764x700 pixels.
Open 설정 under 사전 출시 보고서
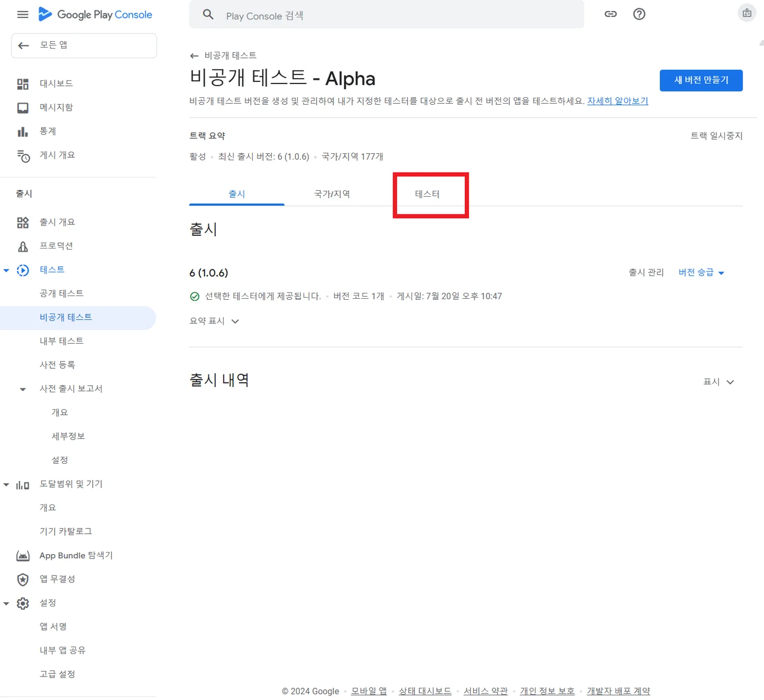click(x=60, y=460)
